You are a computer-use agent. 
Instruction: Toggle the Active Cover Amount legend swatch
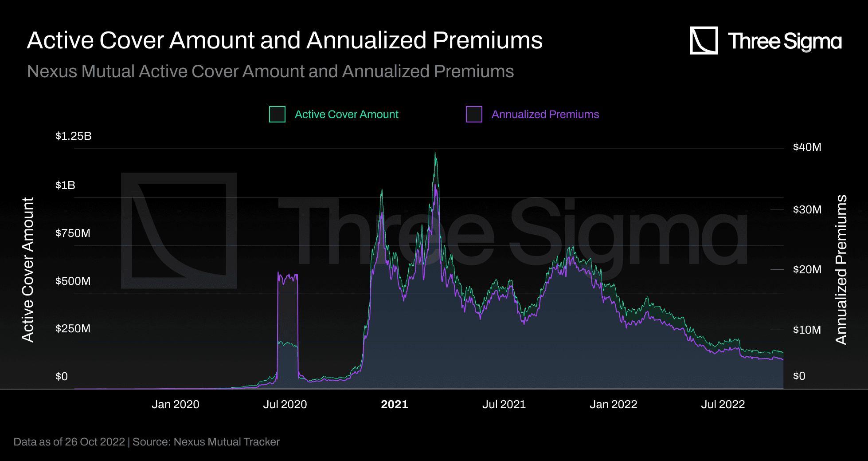[277, 114]
